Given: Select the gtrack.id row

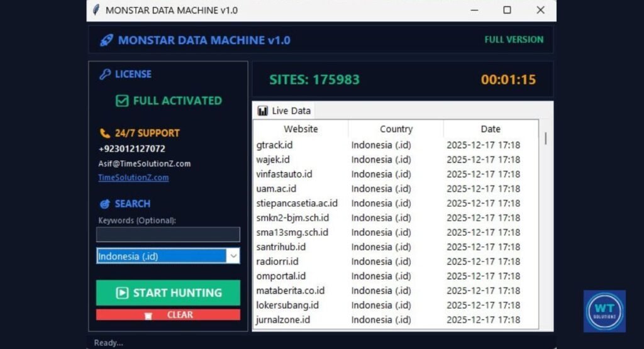Looking at the screenshot, I should [396, 145].
